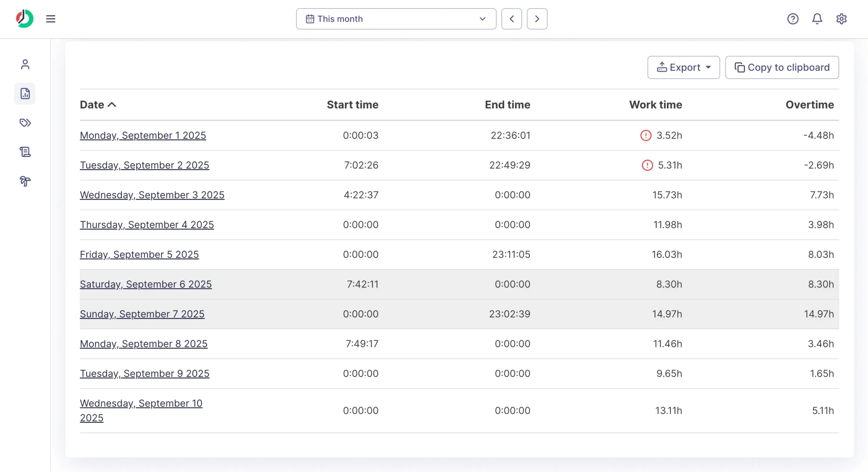Select work time 15.73h
The height and width of the screenshot is (472, 868).
coord(667,195)
